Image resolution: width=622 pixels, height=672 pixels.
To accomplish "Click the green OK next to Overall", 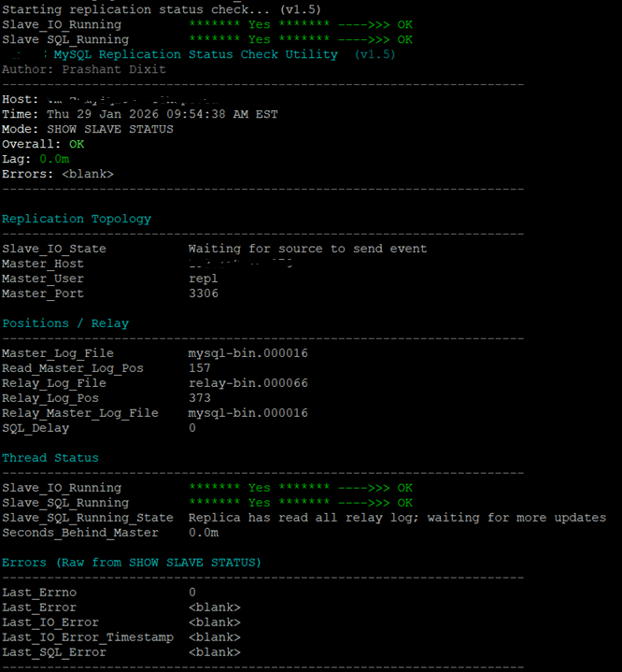I will [x=76, y=144].
